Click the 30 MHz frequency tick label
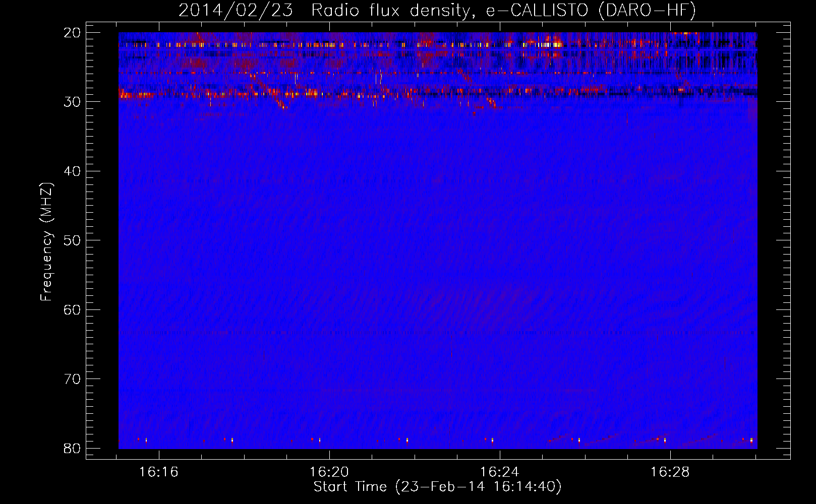The height and width of the screenshot is (504, 816). click(72, 102)
